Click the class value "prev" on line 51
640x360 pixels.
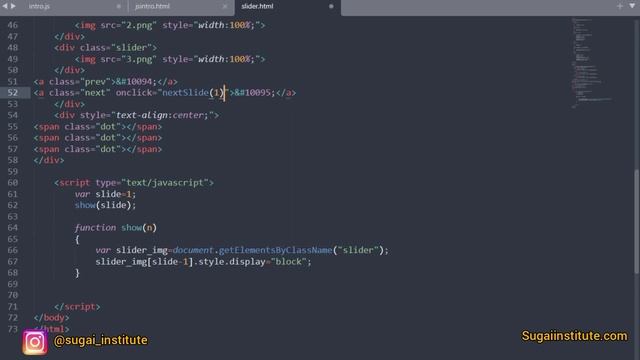coord(95,82)
